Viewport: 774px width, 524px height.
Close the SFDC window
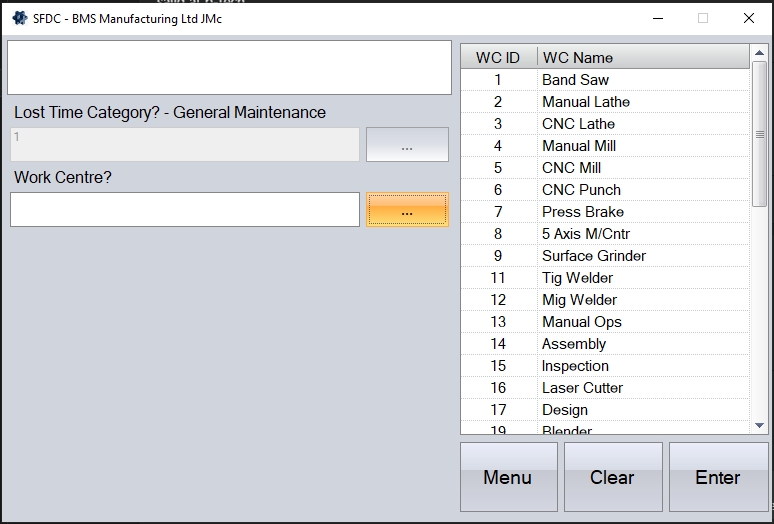pyautogui.click(x=748, y=18)
